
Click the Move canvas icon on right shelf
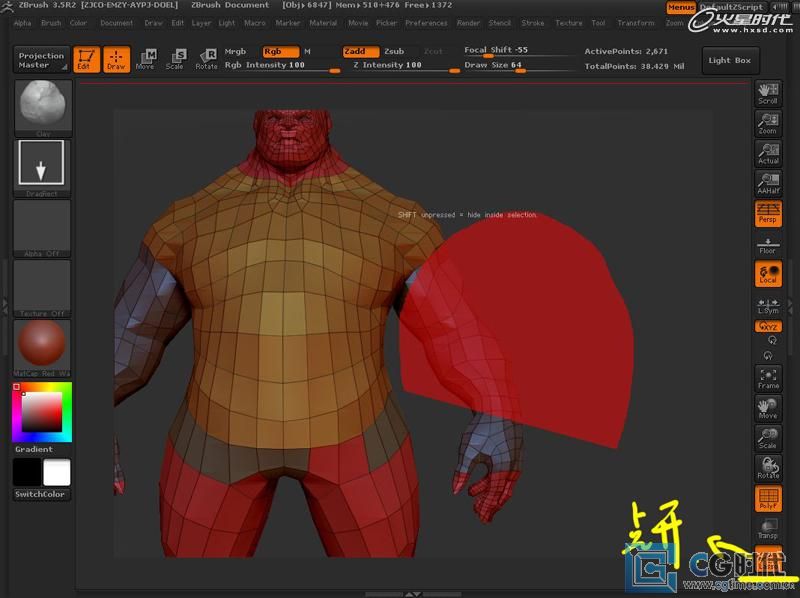[768, 409]
